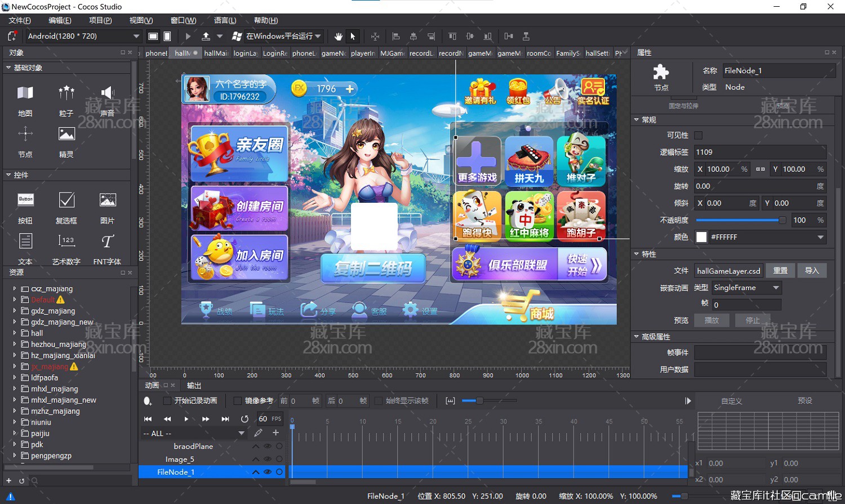Viewport: 845px width, 504px height.
Task: Switch to landscape screen orientation
Action: pos(153,36)
